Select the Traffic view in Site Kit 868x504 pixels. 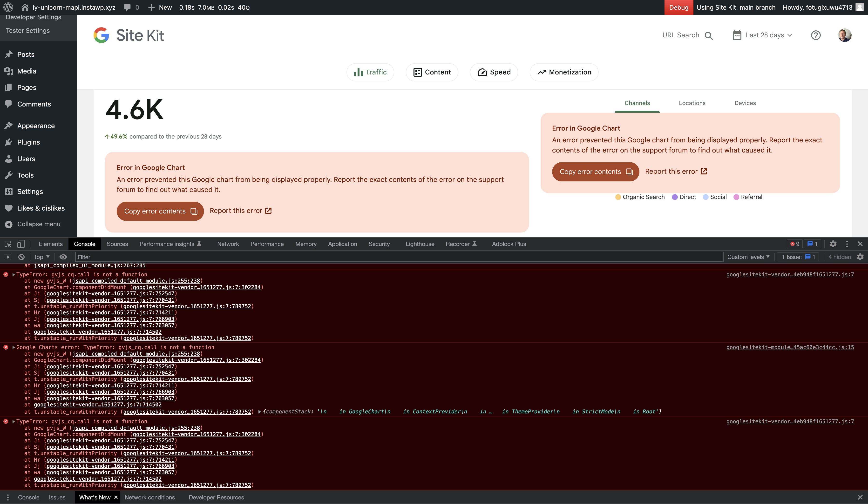(370, 72)
